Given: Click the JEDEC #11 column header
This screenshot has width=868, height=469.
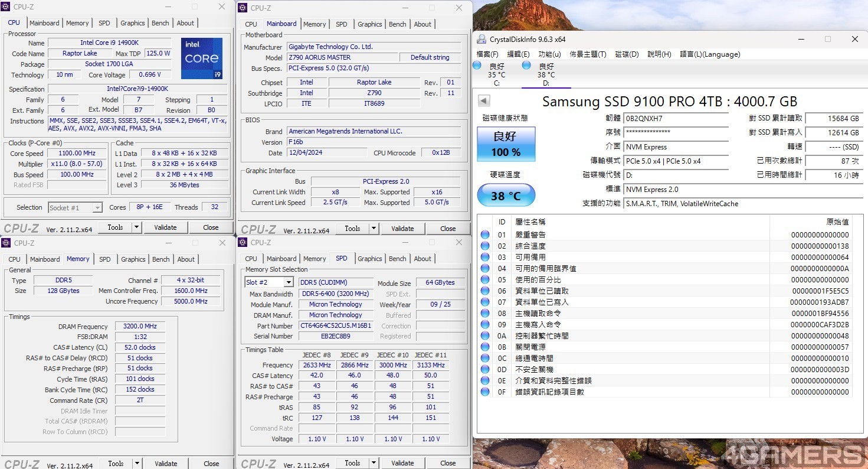Looking at the screenshot, I should coord(431,355).
